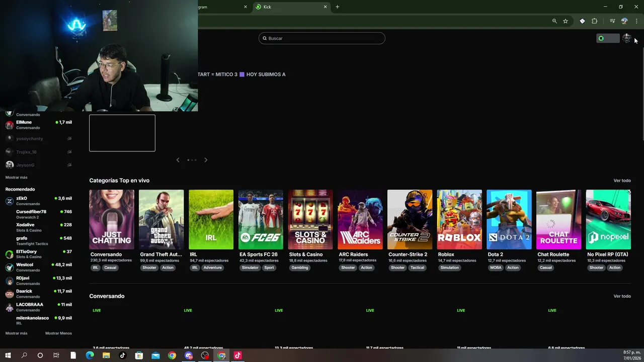Screen dimensions: 644x362
Task: Expand recommended list with bottom Mostrar más
Action: (x=17, y=333)
